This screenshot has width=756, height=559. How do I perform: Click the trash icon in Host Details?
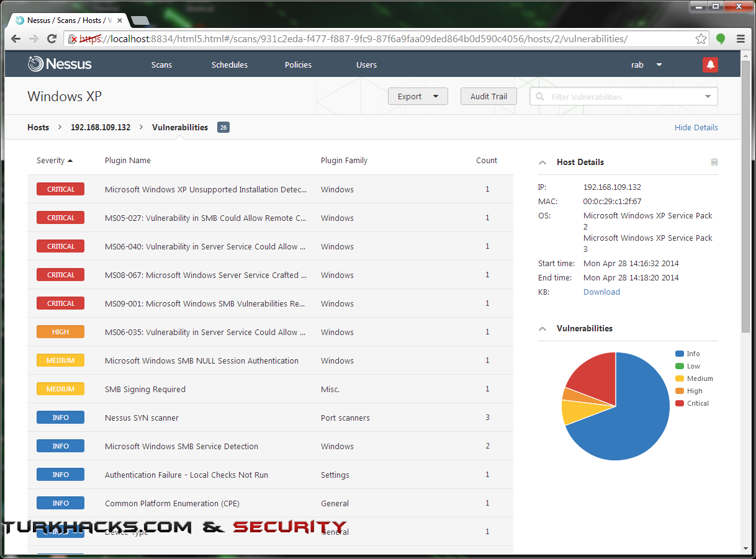pyautogui.click(x=714, y=162)
